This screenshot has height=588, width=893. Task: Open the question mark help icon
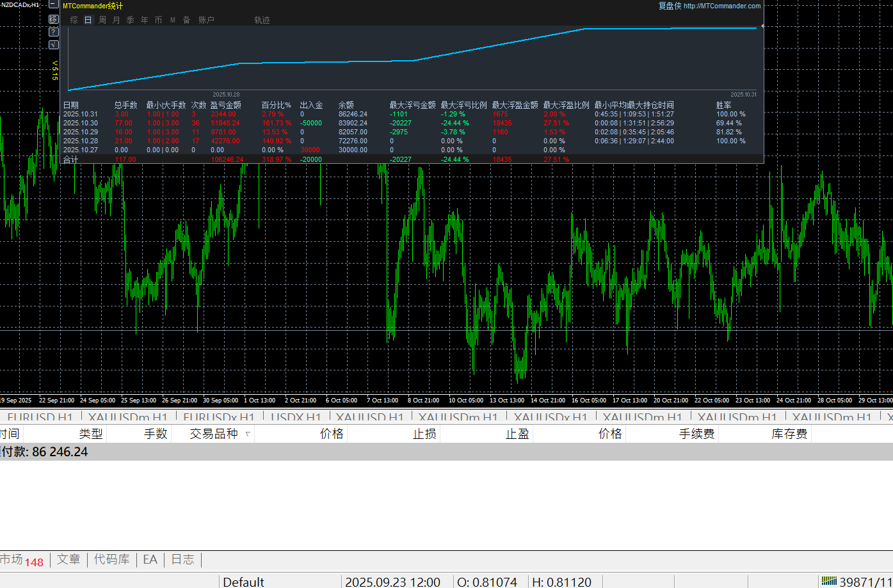coord(54,32)
